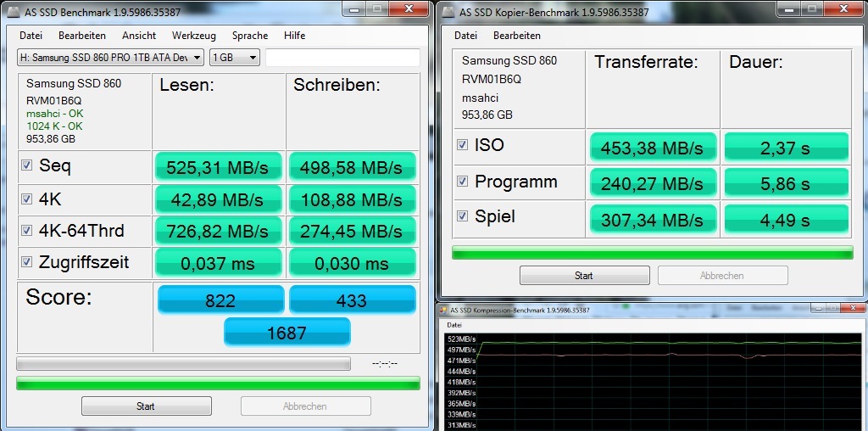Uncheck the Seq test checkbox
The height and width of the screenshot is (431, 868).
pyautogui.click(x=26, y=165)
